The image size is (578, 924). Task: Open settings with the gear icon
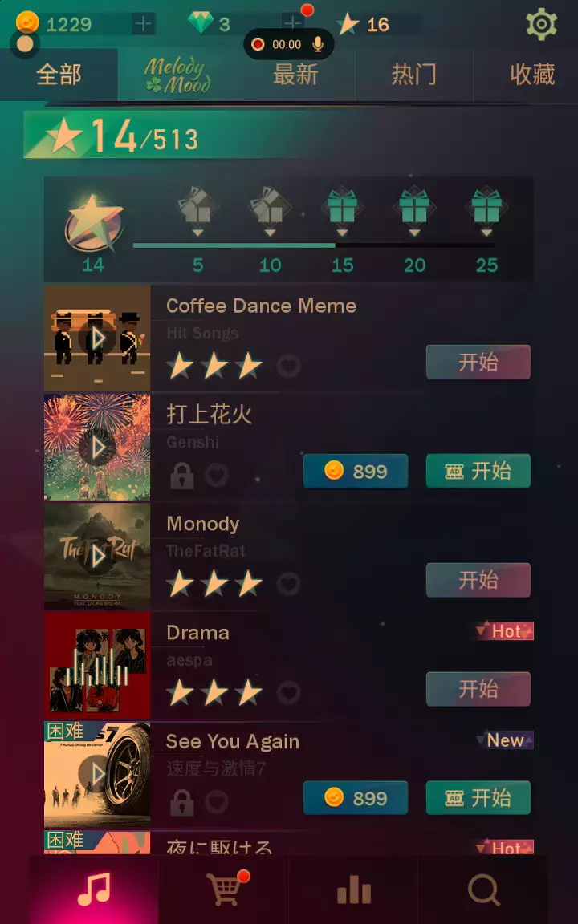[x=541, y=24]
